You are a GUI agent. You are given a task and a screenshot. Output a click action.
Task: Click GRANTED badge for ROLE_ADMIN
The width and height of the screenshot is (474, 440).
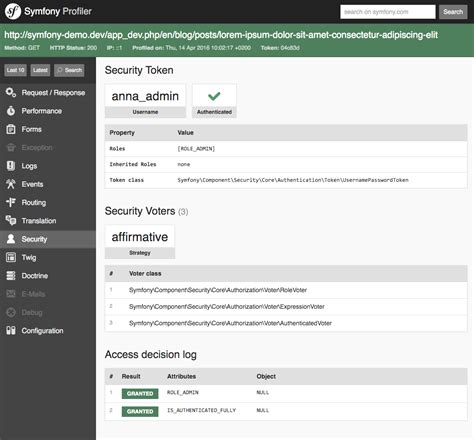140,394
